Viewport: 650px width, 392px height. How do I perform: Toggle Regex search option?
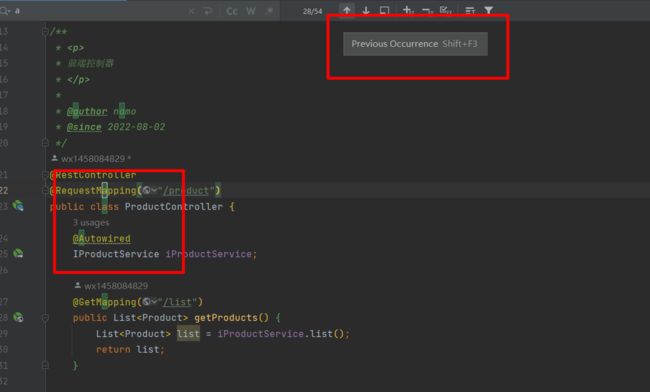pyautogui.click(x=269, y=11)
